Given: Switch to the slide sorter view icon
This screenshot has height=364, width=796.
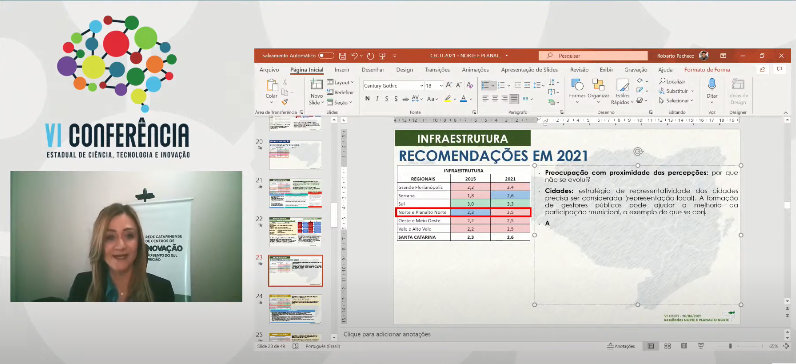Looking at the screenshot, I should pyautogui.click(x=668, y=346).
